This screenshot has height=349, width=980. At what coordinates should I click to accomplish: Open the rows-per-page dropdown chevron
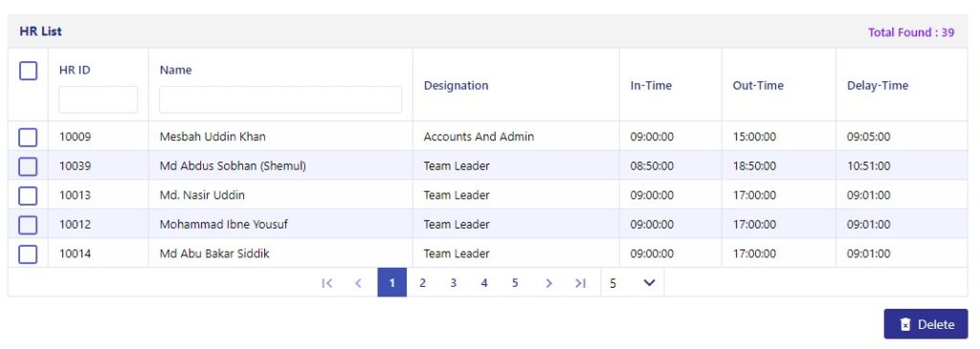pos(650,283)
